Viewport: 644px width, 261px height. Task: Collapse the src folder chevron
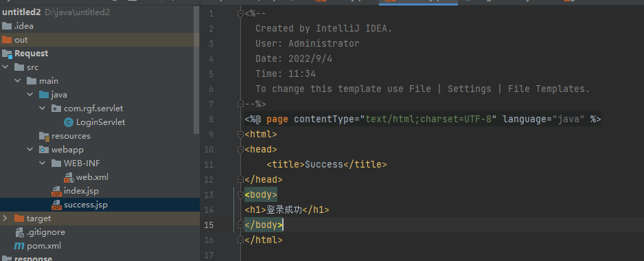[5, 67]
